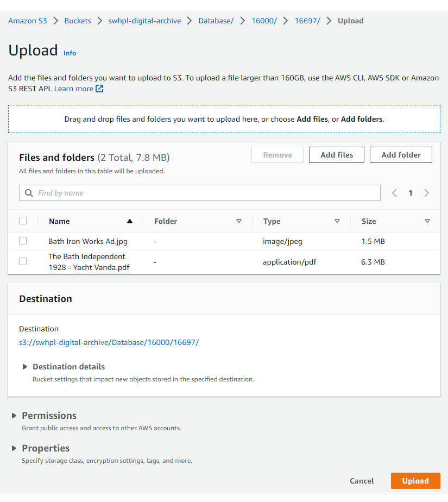The image size is (448, 502).
Task: Click the drag and drop upload zone
Action: tap(224, 119)
